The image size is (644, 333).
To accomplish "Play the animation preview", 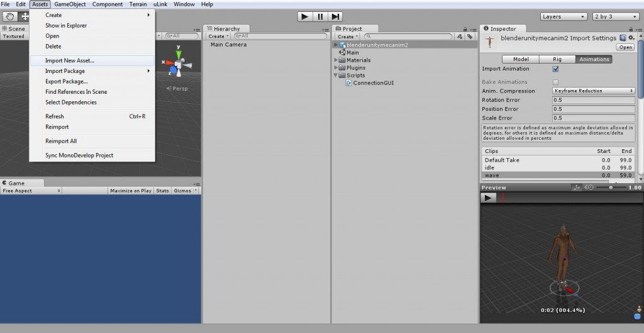I will (488, 198).
